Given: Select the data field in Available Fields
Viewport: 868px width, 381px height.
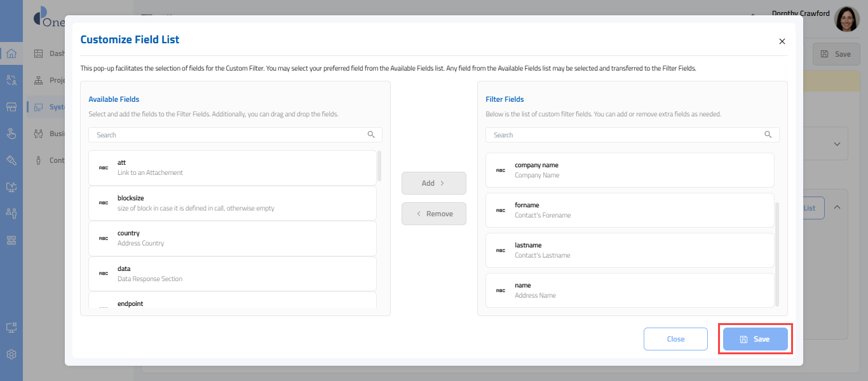Looking at the screenshot, I should click(232, 274).
